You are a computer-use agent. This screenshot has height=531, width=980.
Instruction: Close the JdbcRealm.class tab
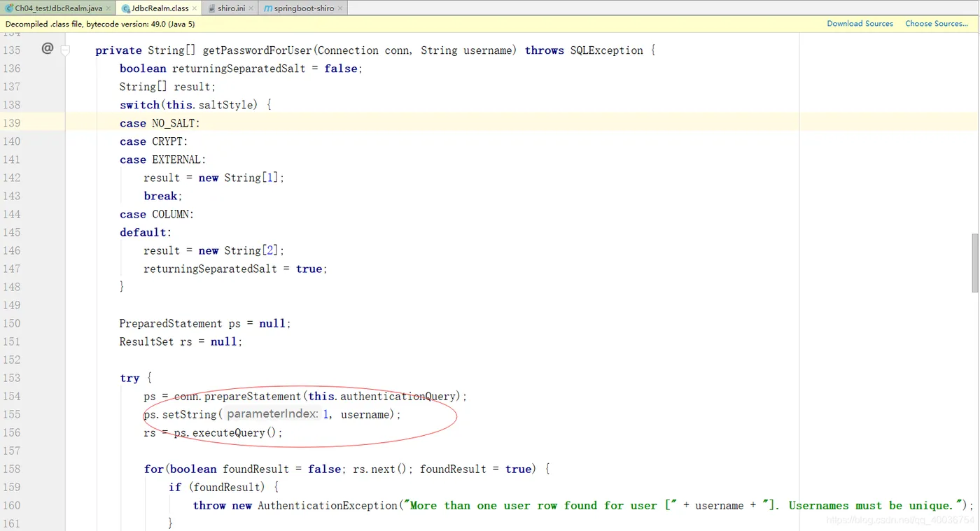coord(195,8)
